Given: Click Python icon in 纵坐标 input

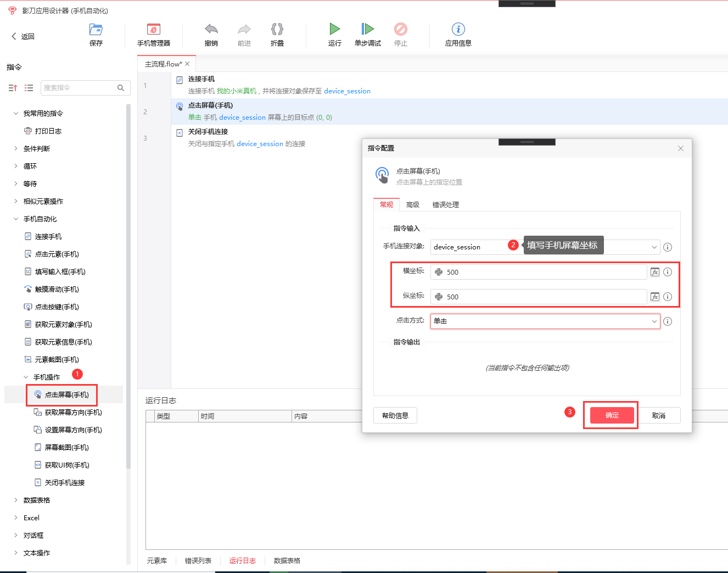Looking at the screenshot, I should click(x=439, y=297).
